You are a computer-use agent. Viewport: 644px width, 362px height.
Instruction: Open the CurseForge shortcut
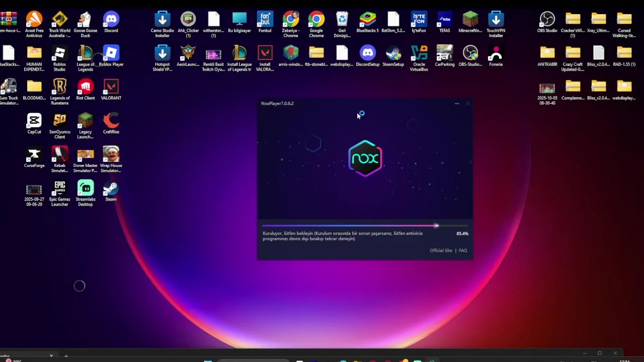34,157
